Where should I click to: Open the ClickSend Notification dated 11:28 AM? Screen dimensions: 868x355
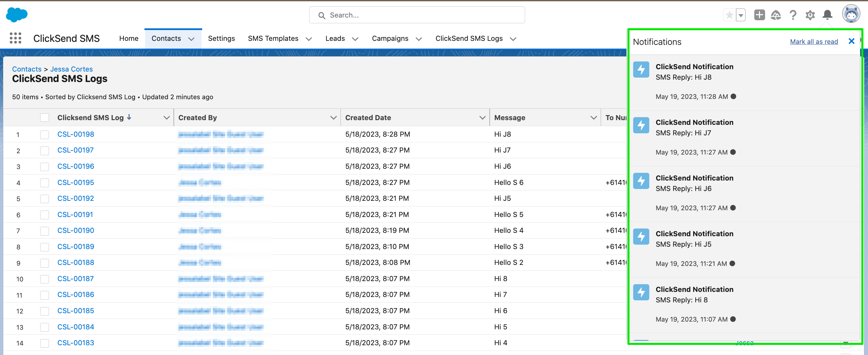745,82
